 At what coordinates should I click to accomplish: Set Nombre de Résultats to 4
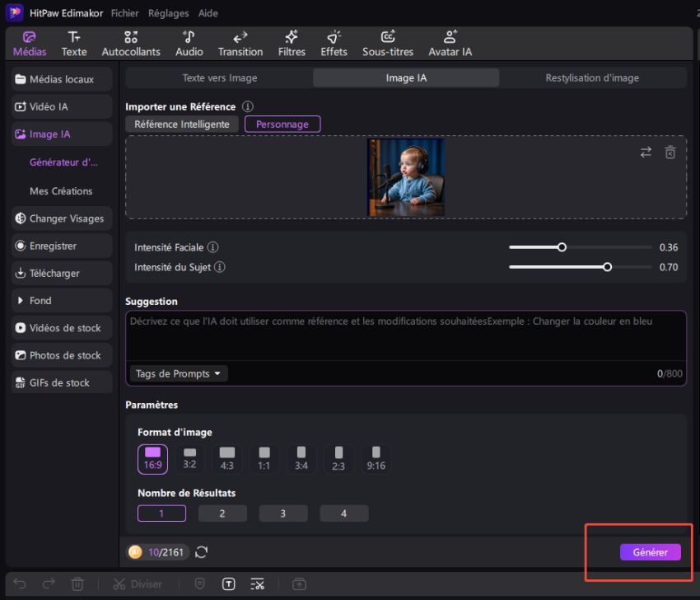tap(343, 513)
